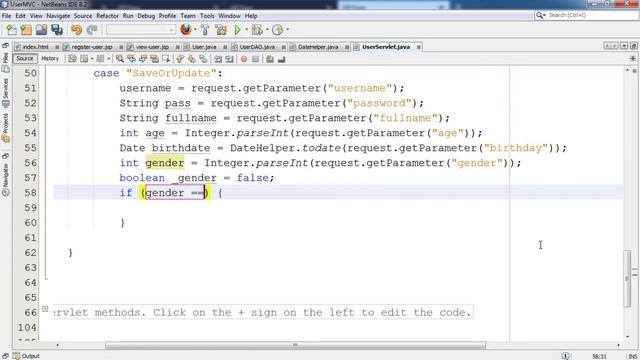Open the Run Project dropdown arrow
Image resolution: width=640 pixels, height=360 pixels.
[x=246, y=29]
